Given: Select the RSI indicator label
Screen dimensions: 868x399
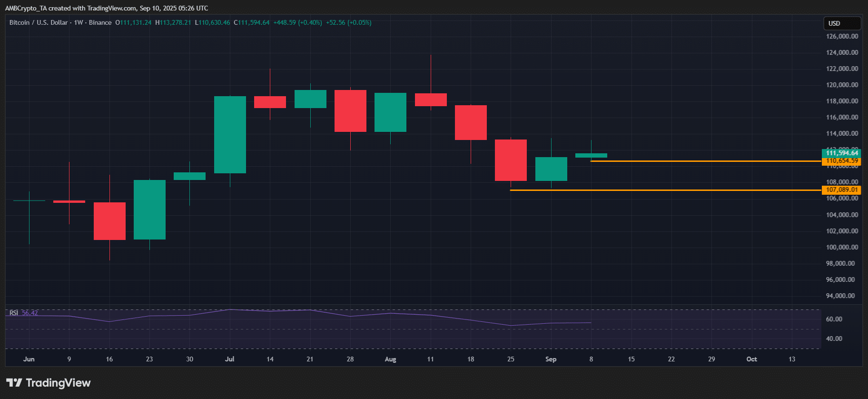Looking at the screenshot, I should tap(14, 313).
